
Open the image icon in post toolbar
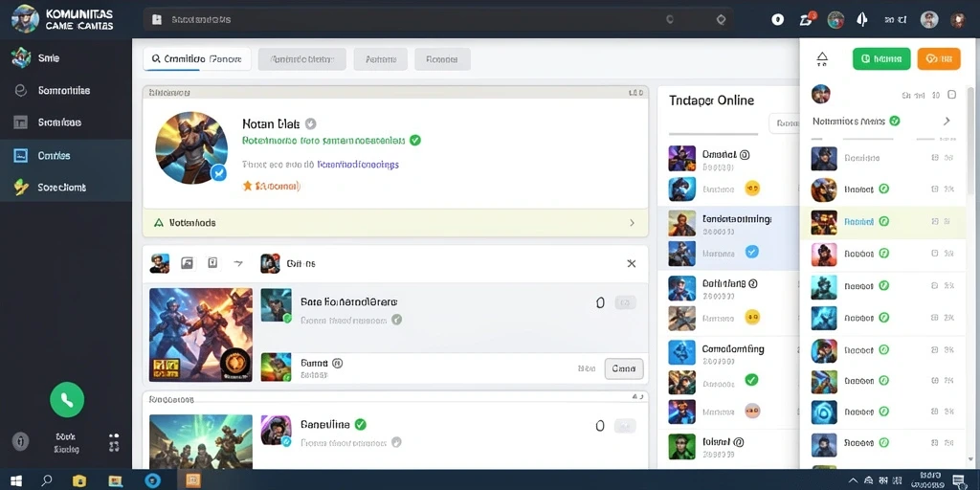click(187, 263)
